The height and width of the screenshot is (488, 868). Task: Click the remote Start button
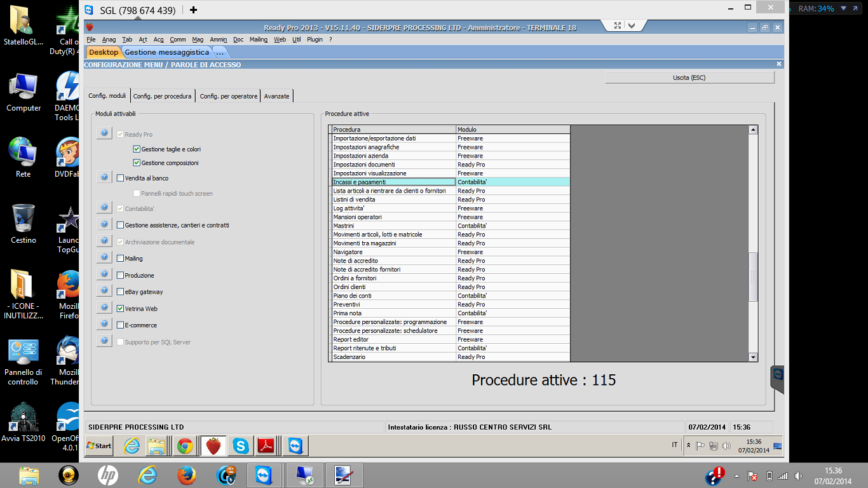[99, 446]
